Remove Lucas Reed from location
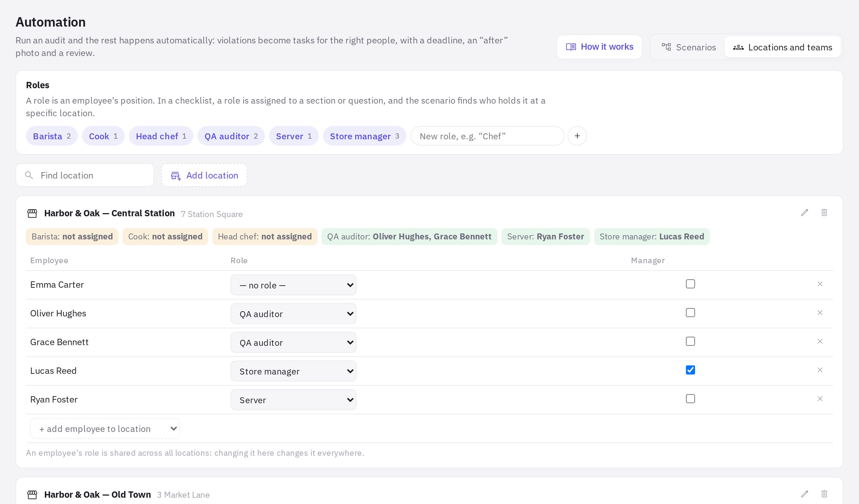 point(820,370)
